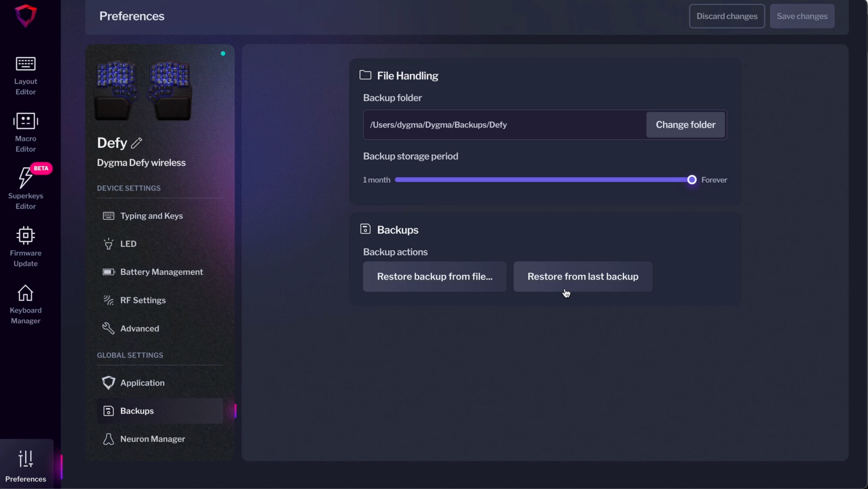Click the Preferences sliders icon
Image resolution: width=868 pixels, height=489 pixels.
25,459
